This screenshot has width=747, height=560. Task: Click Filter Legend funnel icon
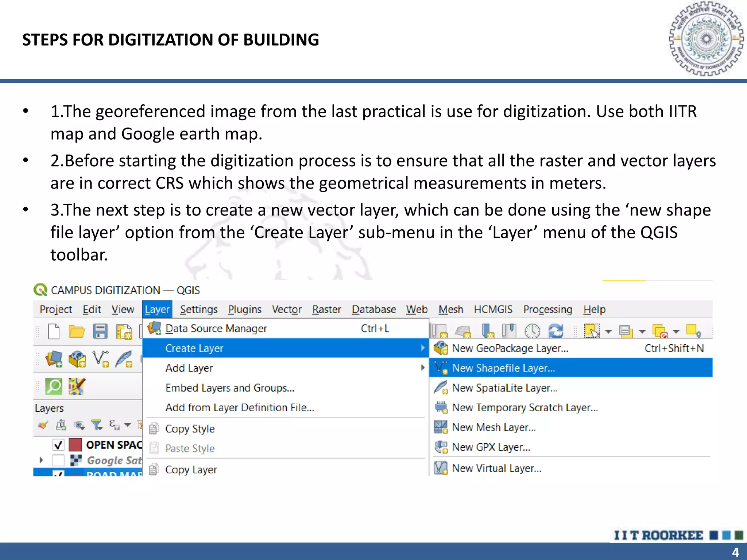pyautogui.click(x=97, y=425)
